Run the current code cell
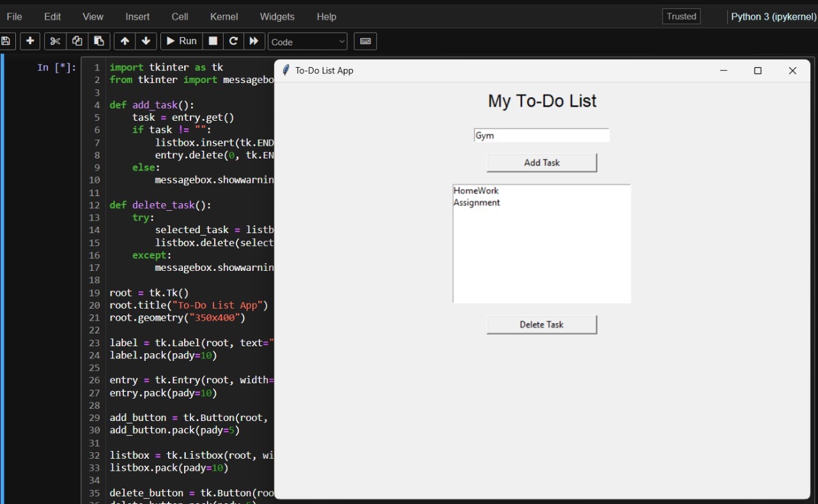 pyautogui.click(x=181, y=41)
